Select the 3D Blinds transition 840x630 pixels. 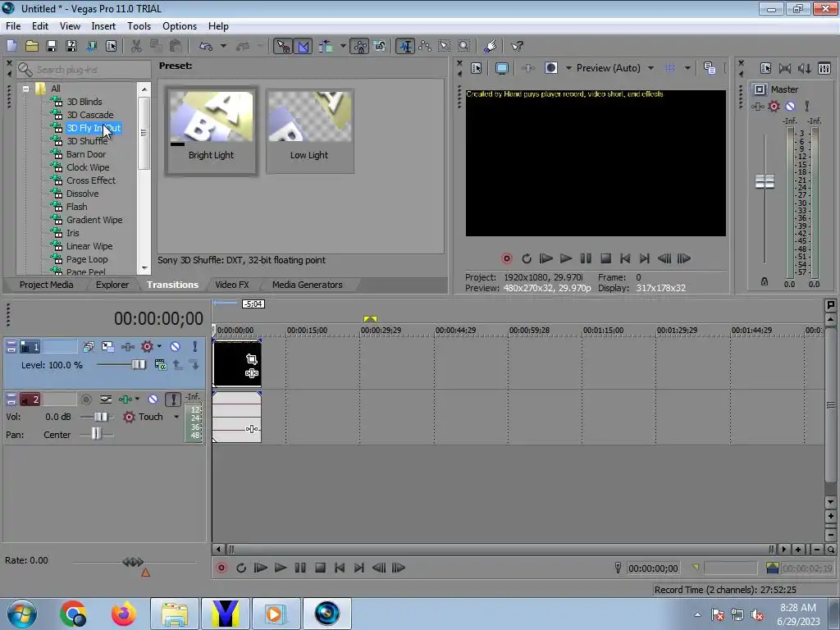[x=84, y=102]
